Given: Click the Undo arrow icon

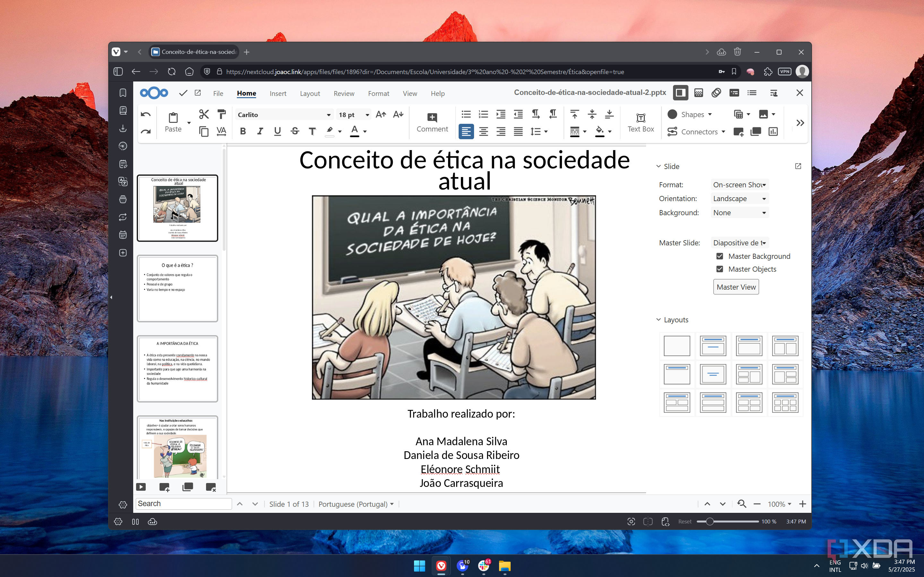Looking at the screenshot, I should (145, 114).
